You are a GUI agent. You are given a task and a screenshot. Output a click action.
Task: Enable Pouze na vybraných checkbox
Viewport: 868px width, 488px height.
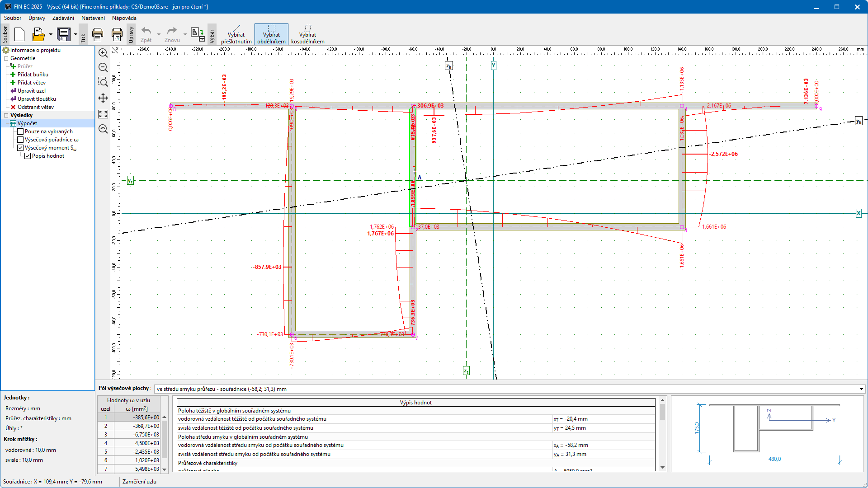pyautogui.click(x=20, y=131)
